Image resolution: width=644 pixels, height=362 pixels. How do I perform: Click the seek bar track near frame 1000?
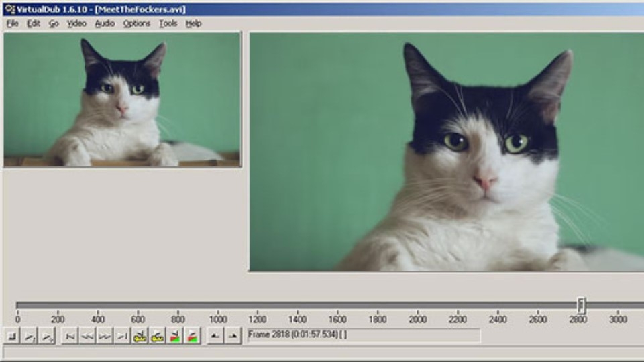(217, 305)
